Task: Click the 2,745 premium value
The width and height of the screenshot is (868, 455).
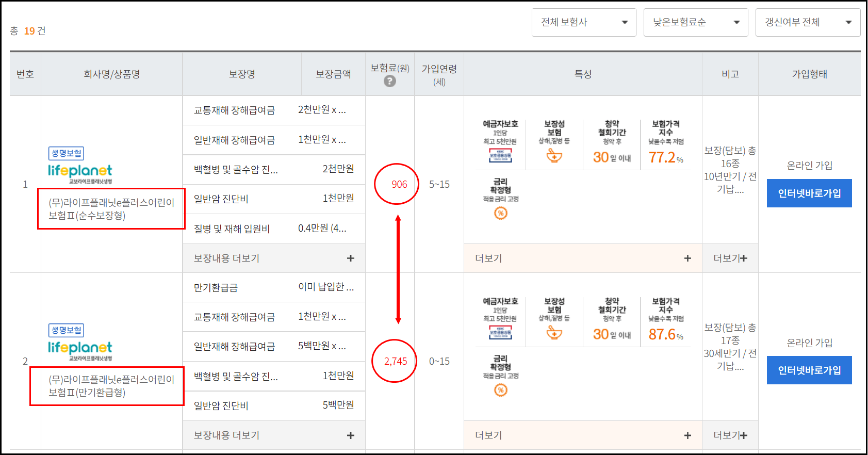Action: click(x=396, y=361)
